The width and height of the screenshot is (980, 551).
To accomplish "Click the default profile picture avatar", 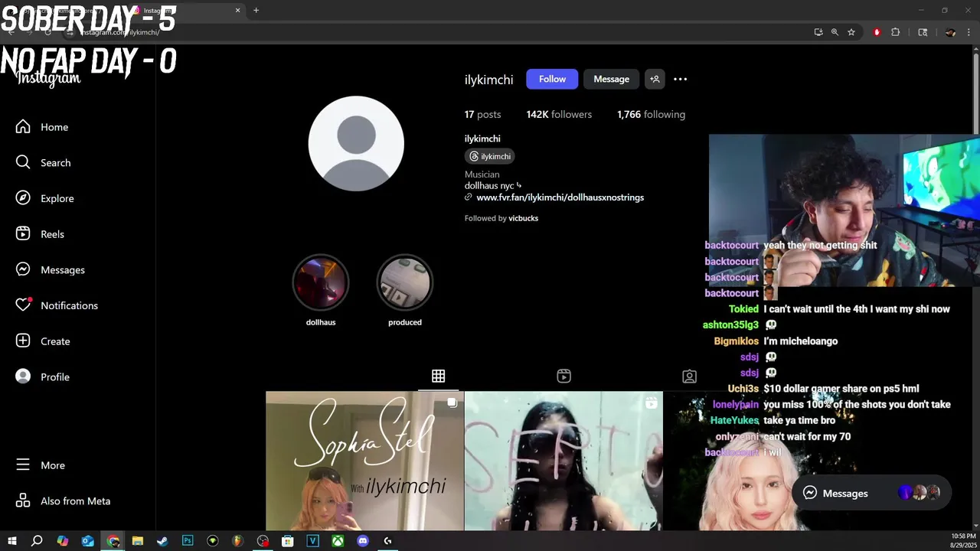I will click(x=356, y=143).
